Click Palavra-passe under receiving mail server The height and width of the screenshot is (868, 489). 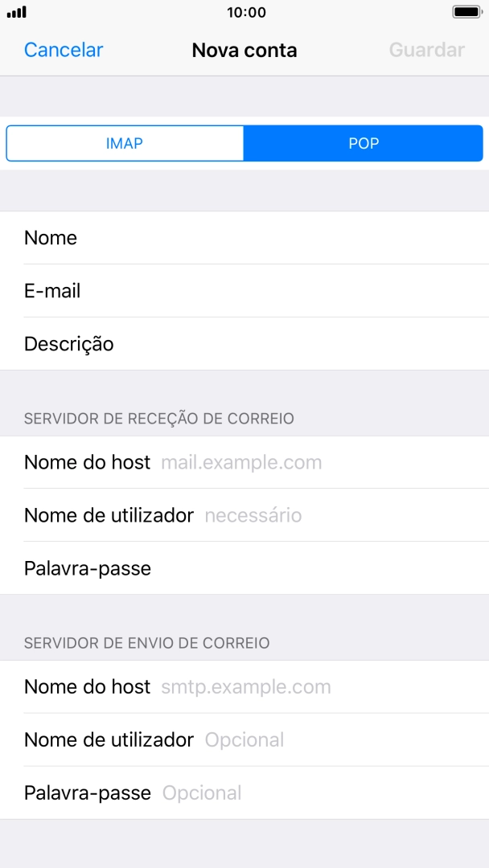(x=244, y=568)
